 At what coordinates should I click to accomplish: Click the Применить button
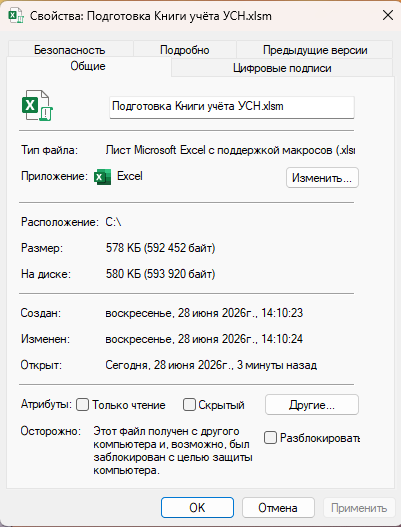pyautogui.click(x=359, y=508)
